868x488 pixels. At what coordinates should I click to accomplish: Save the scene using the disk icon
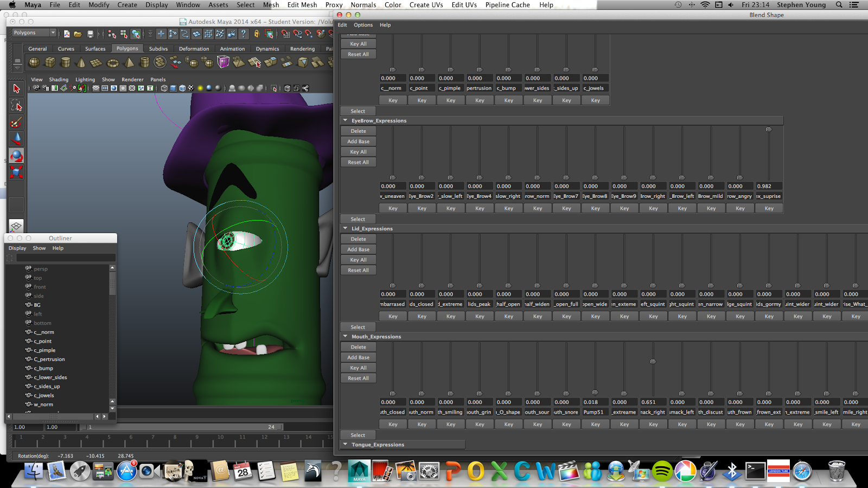click(x=91, y=34)
